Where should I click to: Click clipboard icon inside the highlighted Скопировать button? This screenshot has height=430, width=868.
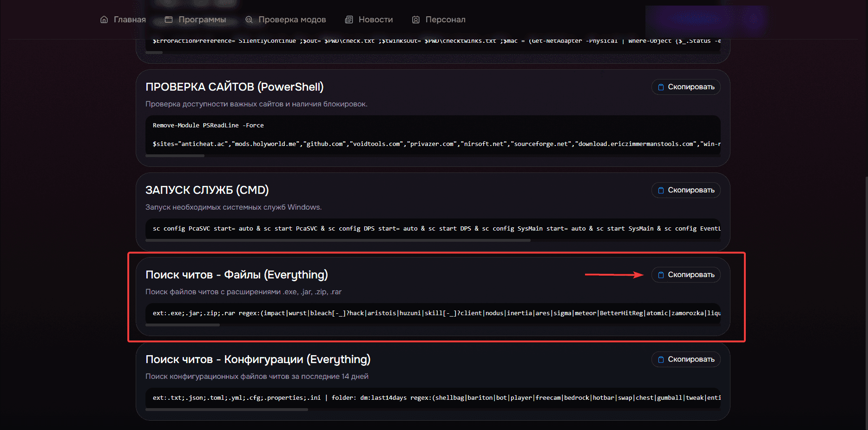[661, 274]
